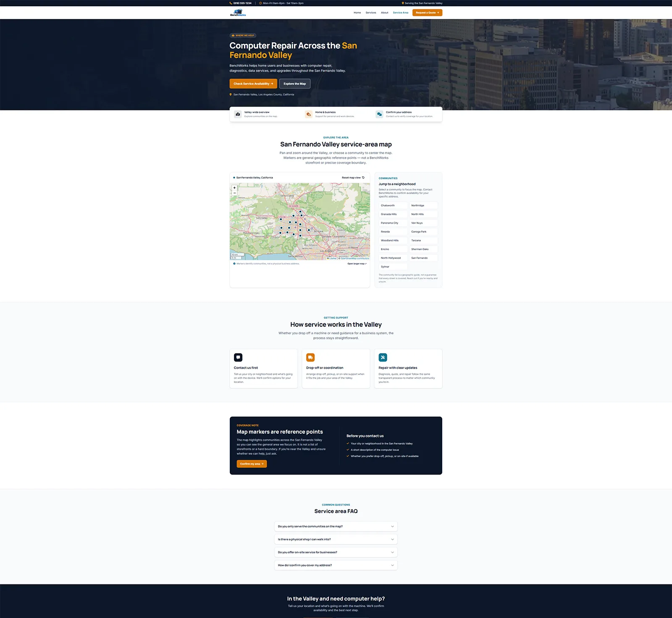Click 'Mon–Fri 9am–6pm · Sat 10am–3pm' hours text
Image resolution: width=672 pixels, height=618 pixels.
coord(283,3)
